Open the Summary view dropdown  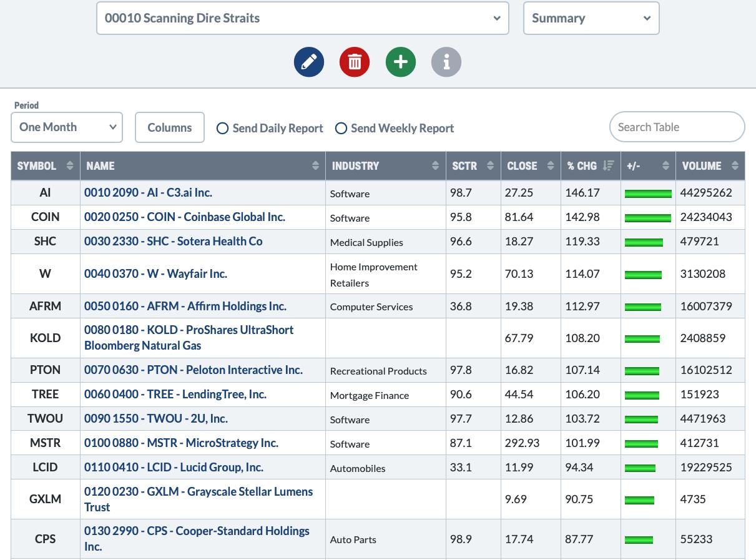tap(591, 18)
